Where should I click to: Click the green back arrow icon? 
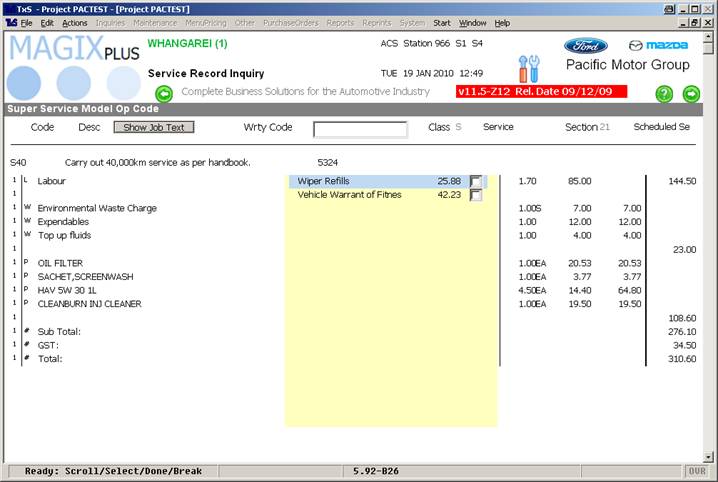tap(165, 94)
